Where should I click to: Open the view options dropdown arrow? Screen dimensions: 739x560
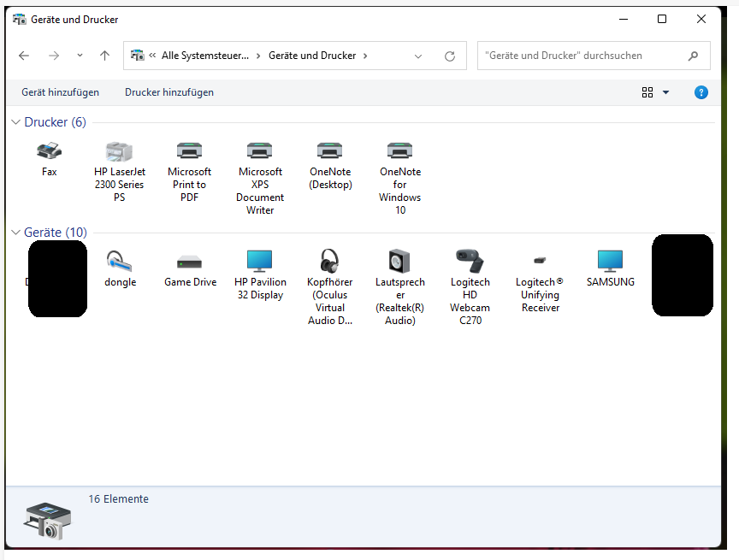[x=666, y=92]
